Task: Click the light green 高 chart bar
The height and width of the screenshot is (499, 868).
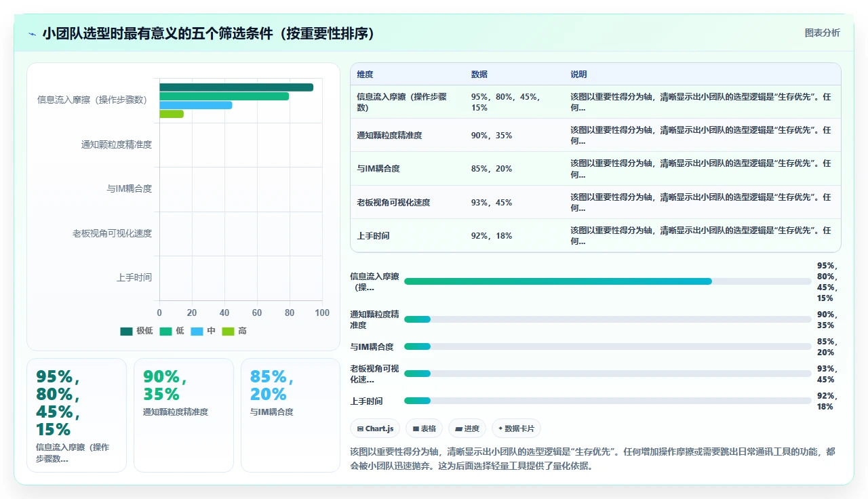Action: [172, 114]
